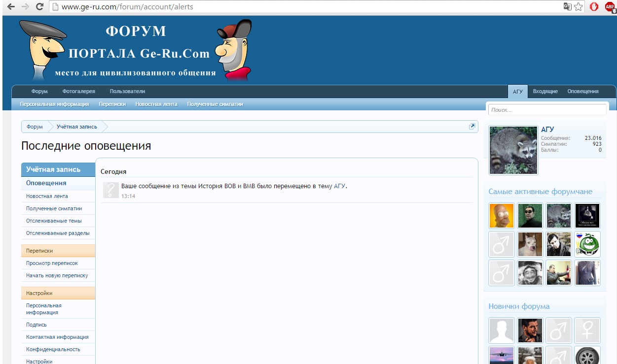This screenshot has height=364, width=617.
Task: Click the question mark alert avatar
Action: (111, 190)
